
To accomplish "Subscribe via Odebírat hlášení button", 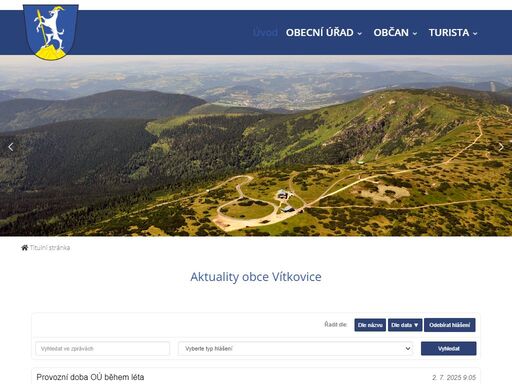I will point(450,325).
